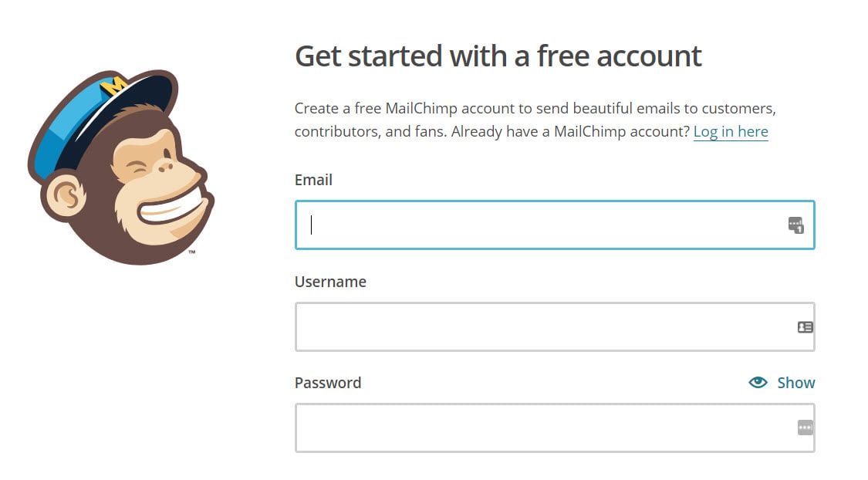Screen dimensions: 868x480
Task: Click the Email field label
Action: tap(313, 180)
